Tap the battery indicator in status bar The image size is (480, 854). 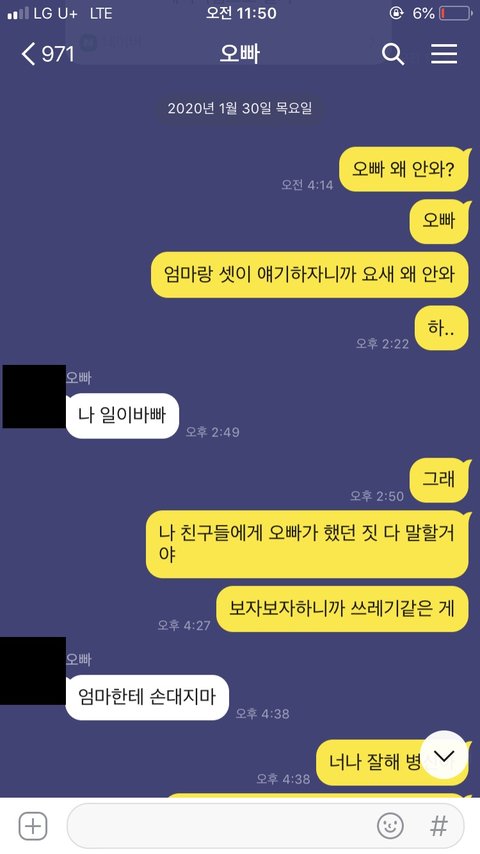pyautogui.click(x=456, y=13)
